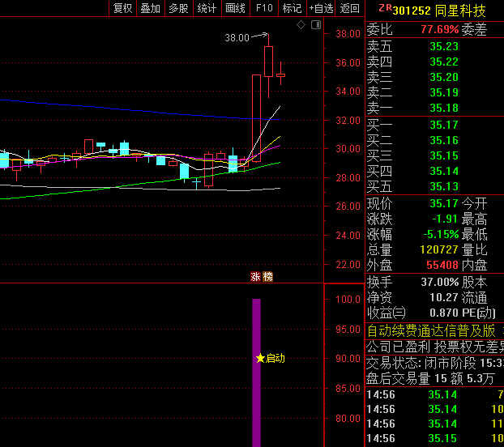Click the 38.00 price axis label

[348, 34]
